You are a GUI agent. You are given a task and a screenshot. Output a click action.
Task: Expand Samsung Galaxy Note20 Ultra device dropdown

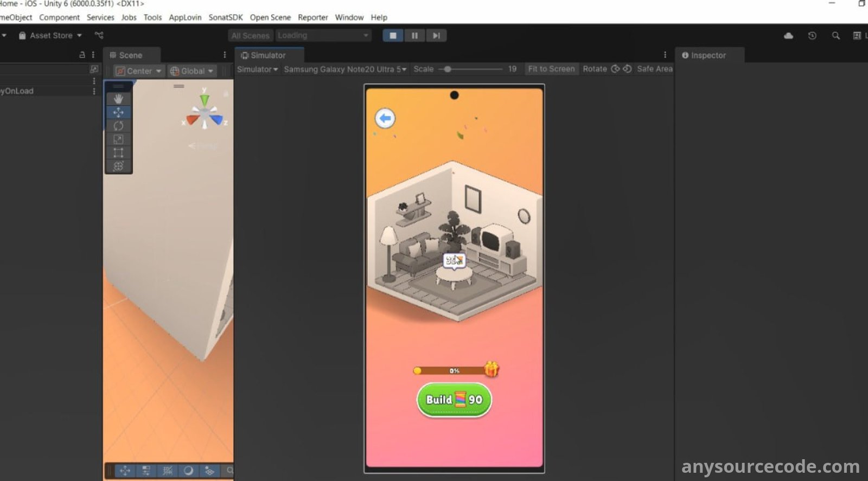click(x=345, y=69)
